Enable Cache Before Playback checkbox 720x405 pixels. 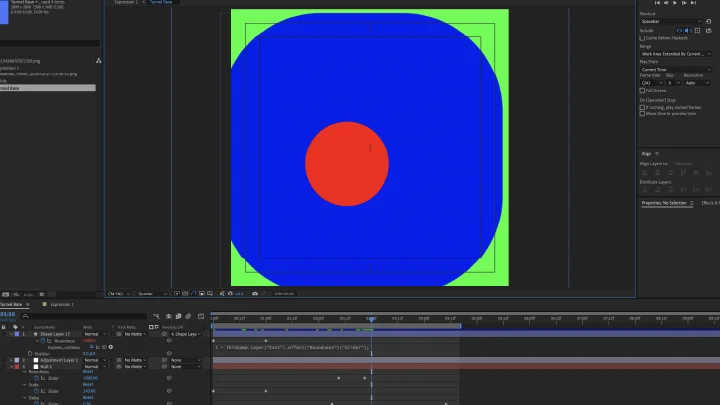(642, 38)
